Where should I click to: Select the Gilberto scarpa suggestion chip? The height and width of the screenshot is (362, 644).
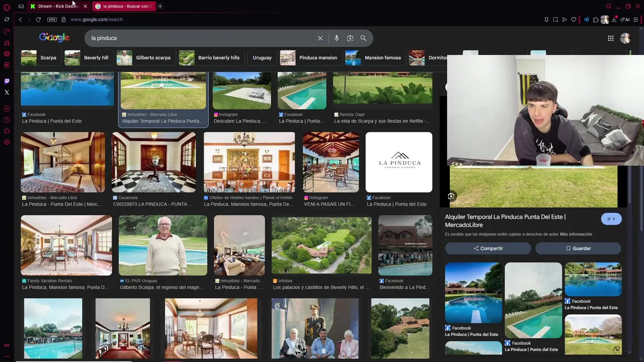point(145,58)
